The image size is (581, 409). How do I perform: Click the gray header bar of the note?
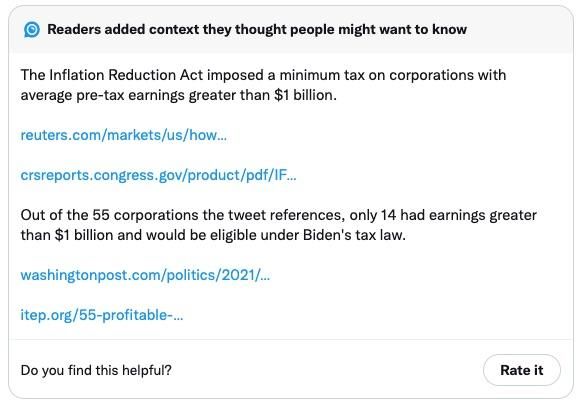[291, 30]
